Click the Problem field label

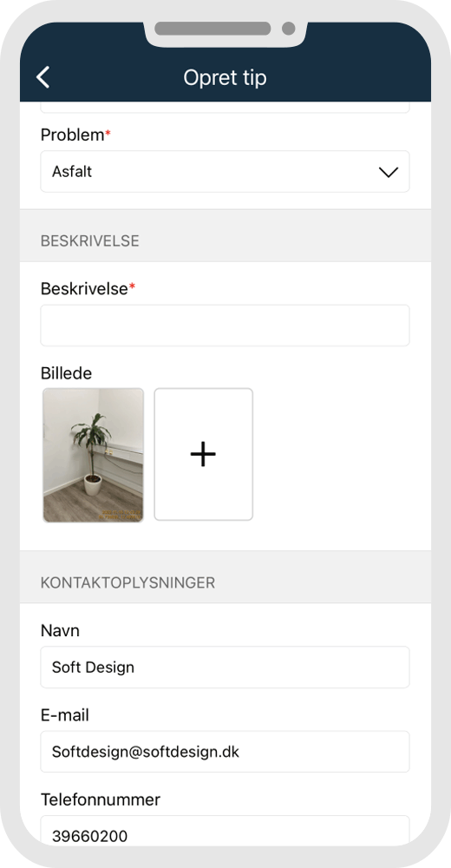(x=72, y=135)
